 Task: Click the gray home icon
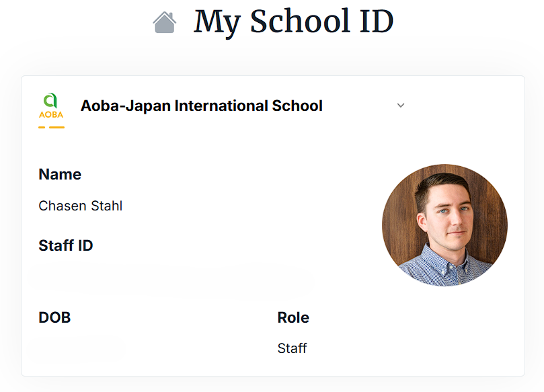(164, 23)
